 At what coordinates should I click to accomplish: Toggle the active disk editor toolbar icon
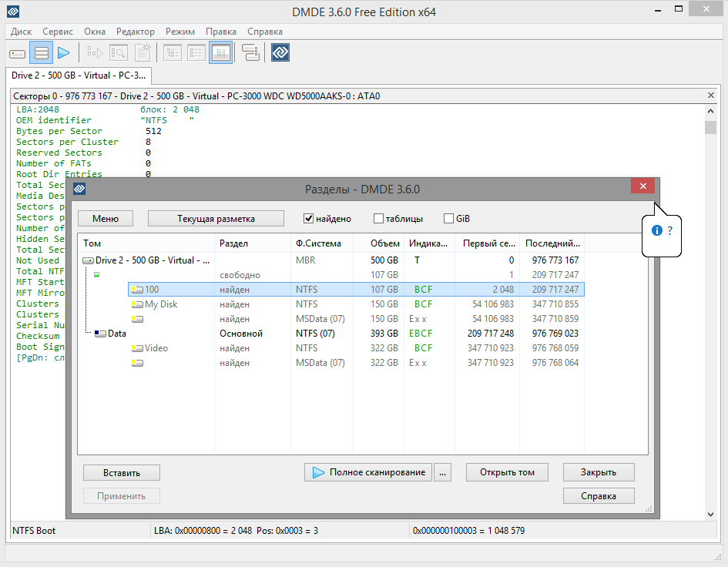coord(221,53)
